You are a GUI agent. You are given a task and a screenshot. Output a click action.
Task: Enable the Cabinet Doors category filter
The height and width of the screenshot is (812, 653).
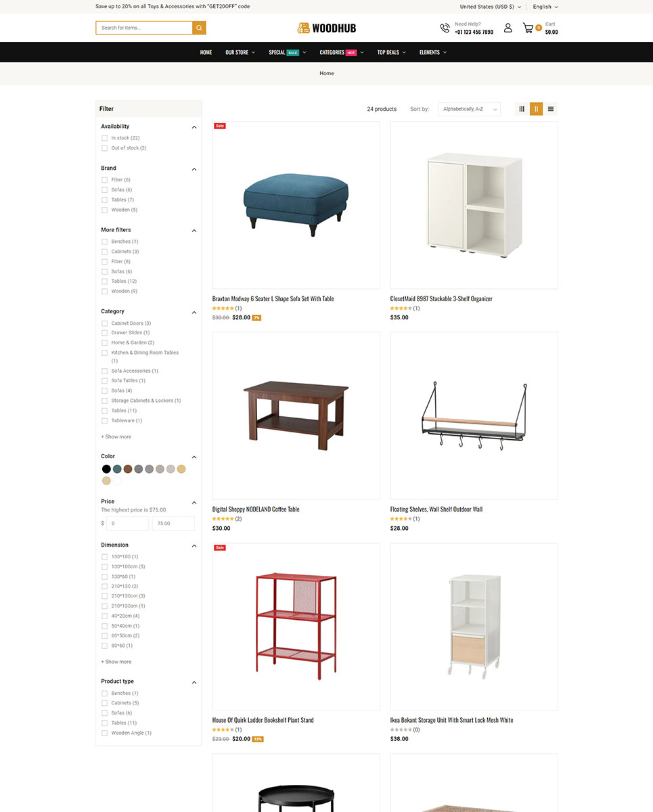105,323
